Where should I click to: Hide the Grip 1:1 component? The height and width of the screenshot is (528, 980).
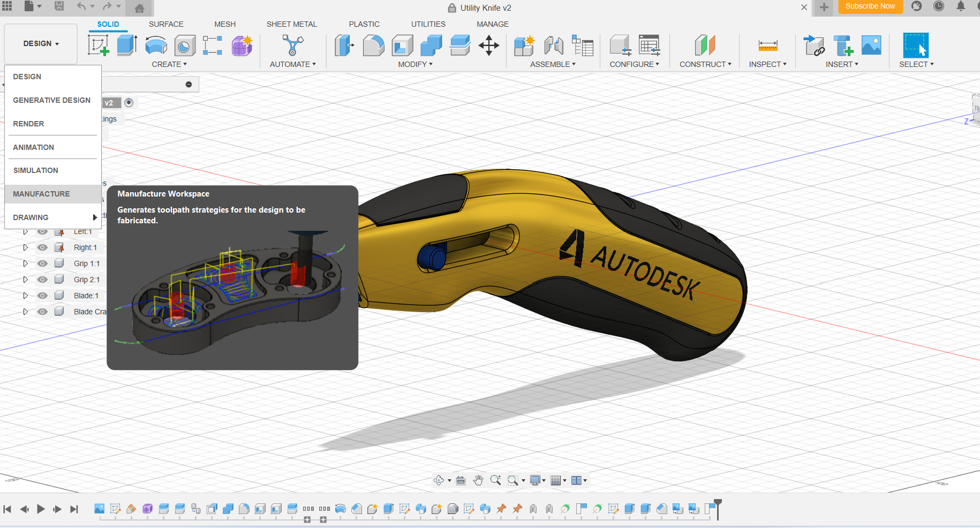tap(42, 263)
